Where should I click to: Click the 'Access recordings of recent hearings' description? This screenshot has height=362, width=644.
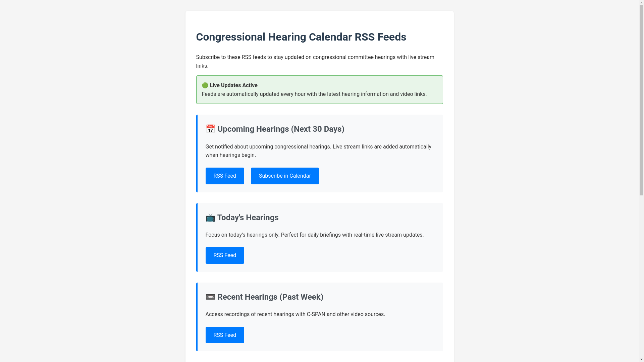[x=295, y=314]
